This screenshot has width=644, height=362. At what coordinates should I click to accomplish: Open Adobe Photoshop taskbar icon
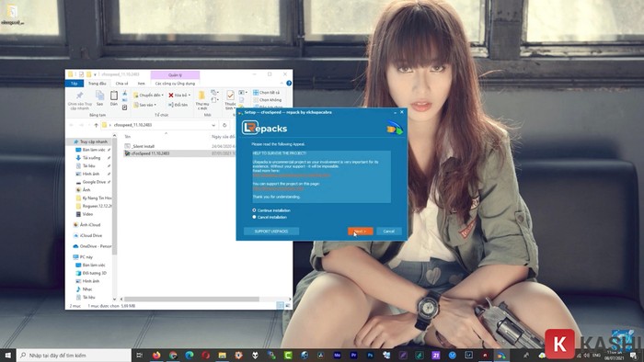[x=370, y=356]
